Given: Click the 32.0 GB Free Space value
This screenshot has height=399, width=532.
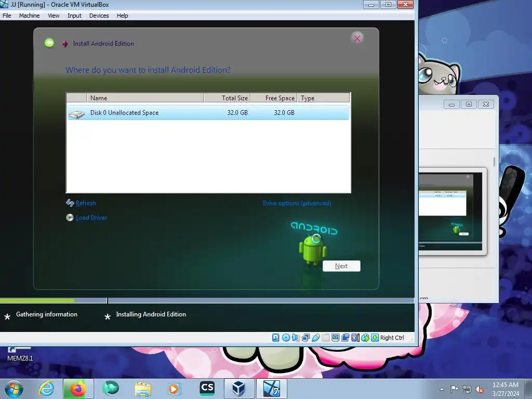Looking at the screenshot, I should coord(284,113).
